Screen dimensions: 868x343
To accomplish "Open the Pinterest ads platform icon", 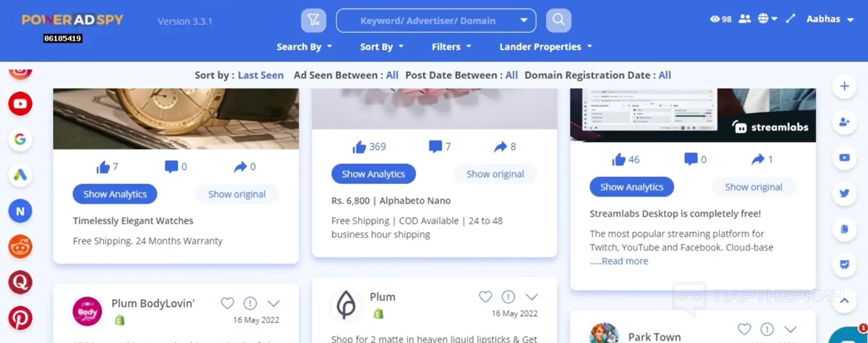I will click(20, 318).
